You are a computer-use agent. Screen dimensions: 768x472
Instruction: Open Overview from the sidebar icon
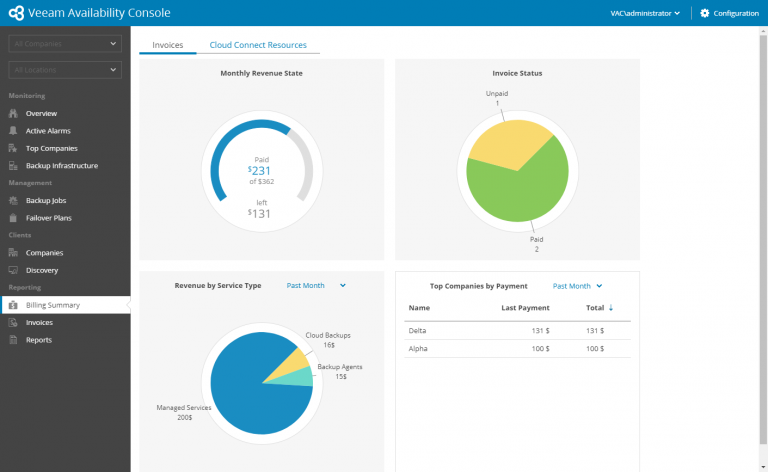tap(13, 113)
